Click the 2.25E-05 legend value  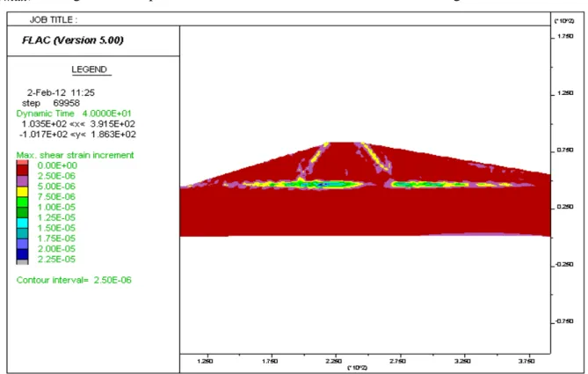point(56,260)
